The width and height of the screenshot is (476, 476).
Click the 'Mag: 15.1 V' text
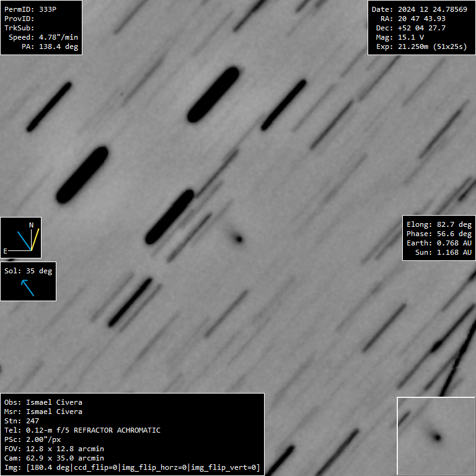(x=400, y=37)
